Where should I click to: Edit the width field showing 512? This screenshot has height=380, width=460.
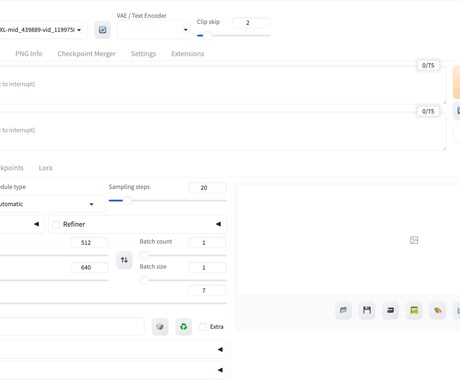pyautogui.click(x=89, y=243)
